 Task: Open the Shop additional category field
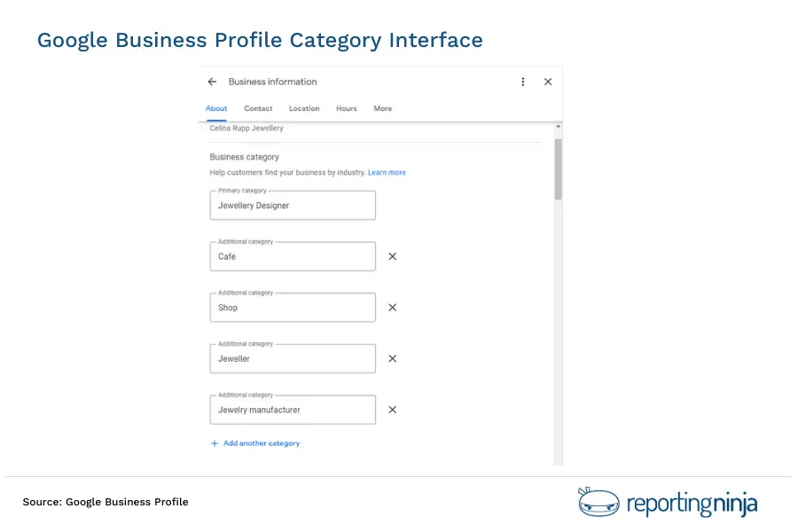coord(293,309)
